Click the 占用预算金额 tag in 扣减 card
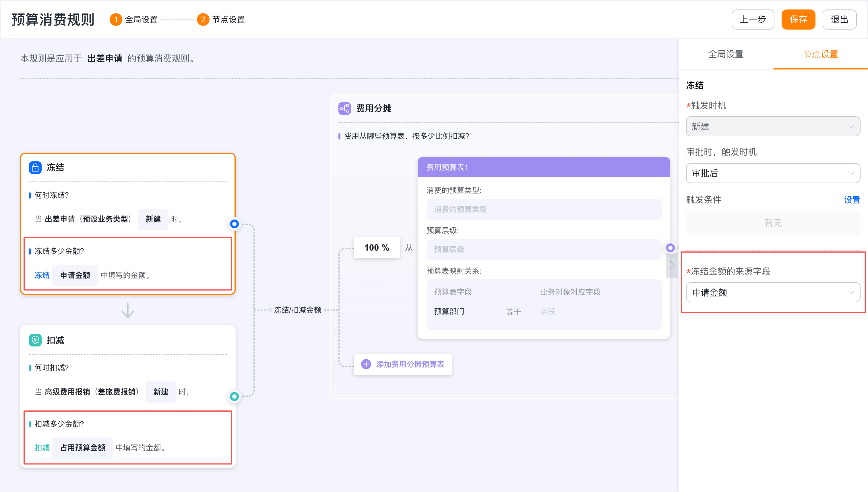The width and height of the screenshot is (868, 492). [82, 448]
